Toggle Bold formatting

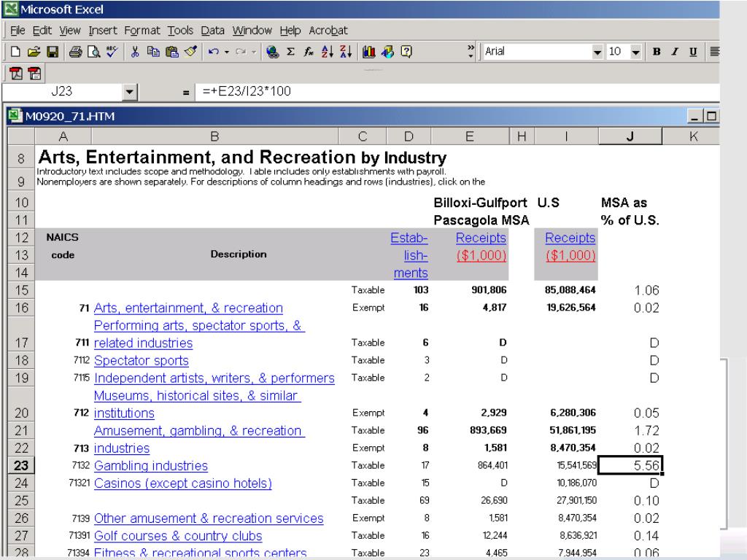pyautogui.click(x=657, y=52)
